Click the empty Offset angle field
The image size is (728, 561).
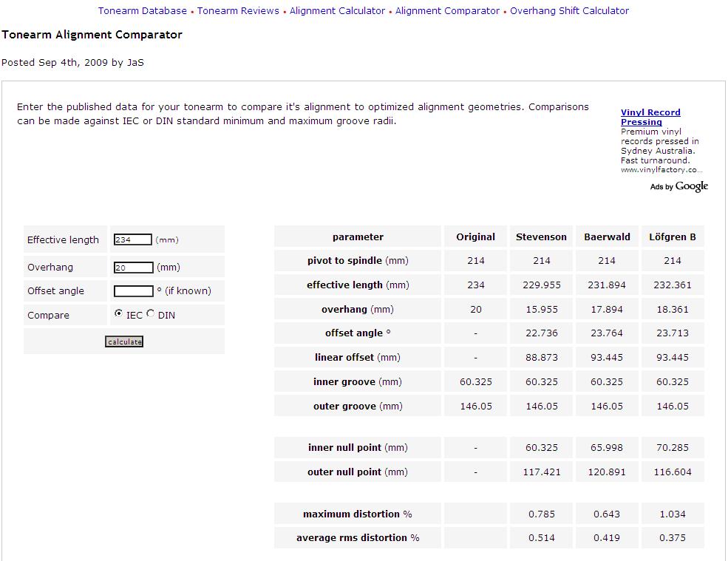click(x=134, y=291)
